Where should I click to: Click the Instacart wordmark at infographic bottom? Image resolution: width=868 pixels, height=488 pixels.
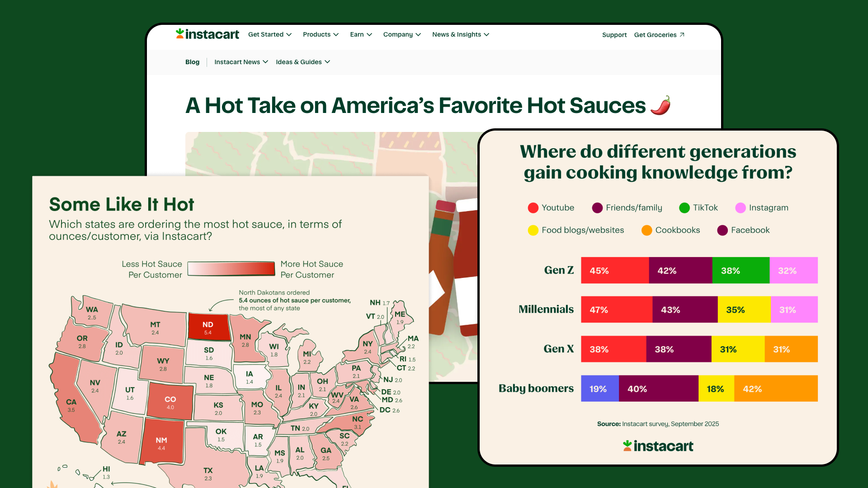point(658,446)
